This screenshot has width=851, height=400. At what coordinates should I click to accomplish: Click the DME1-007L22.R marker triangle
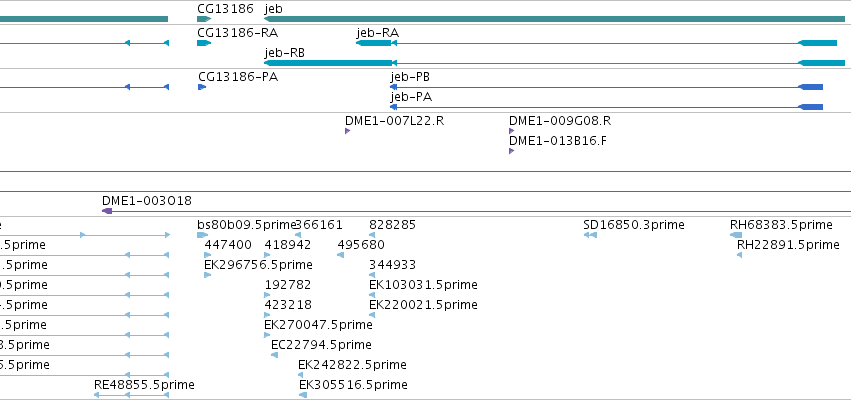[x=347, y=131]
